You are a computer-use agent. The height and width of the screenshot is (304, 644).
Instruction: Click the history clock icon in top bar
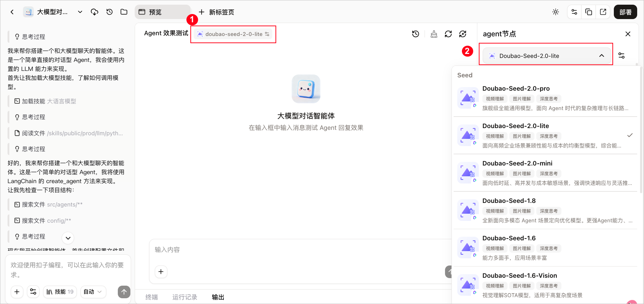point(110,12)
